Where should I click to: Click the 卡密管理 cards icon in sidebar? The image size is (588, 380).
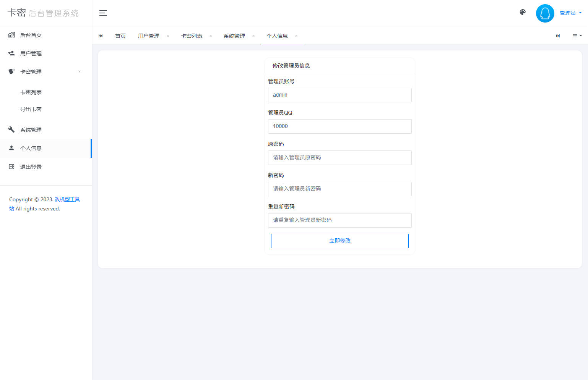coord(11,71)
